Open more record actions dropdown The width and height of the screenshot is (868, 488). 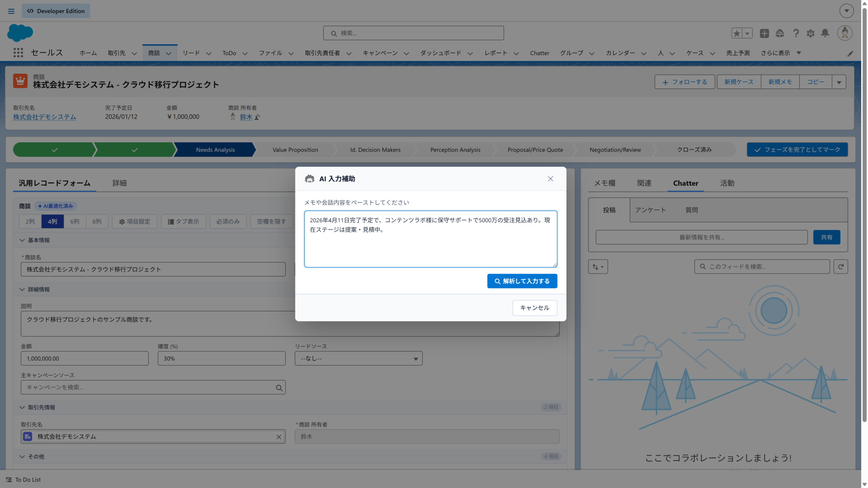pyautogui.click(x=839, y=82)
